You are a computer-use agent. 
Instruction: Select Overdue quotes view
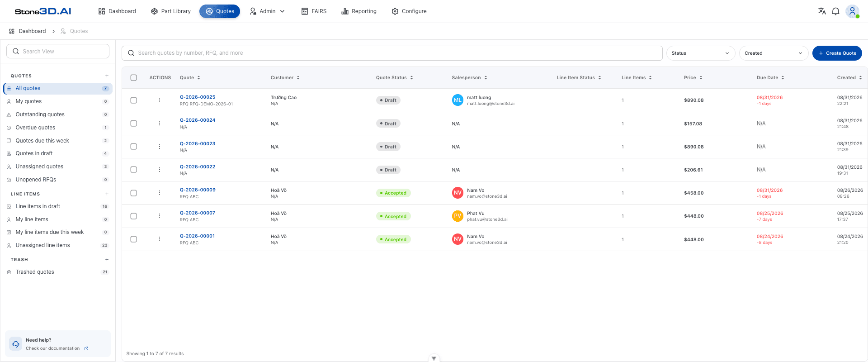coord(58,128)
